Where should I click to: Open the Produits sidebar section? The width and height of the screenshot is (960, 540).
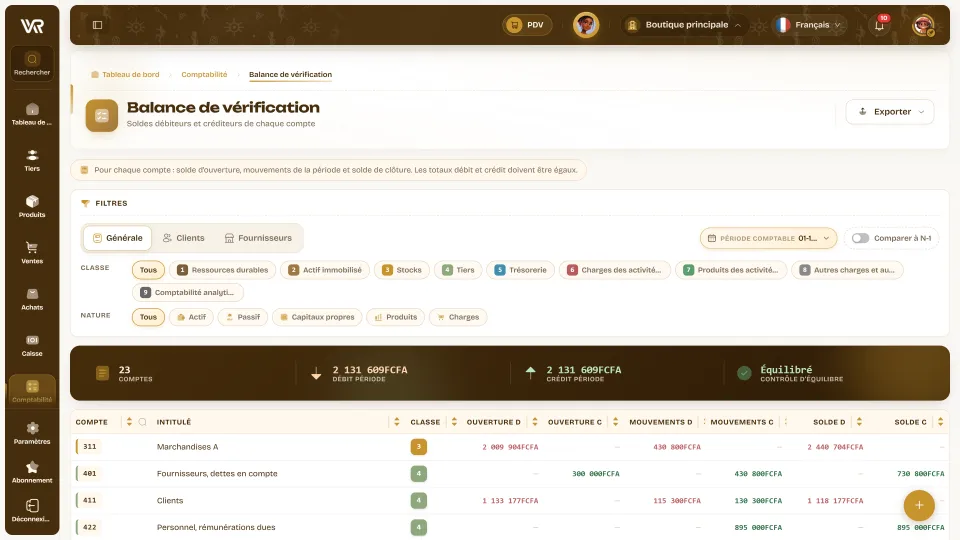click(32, 206)
